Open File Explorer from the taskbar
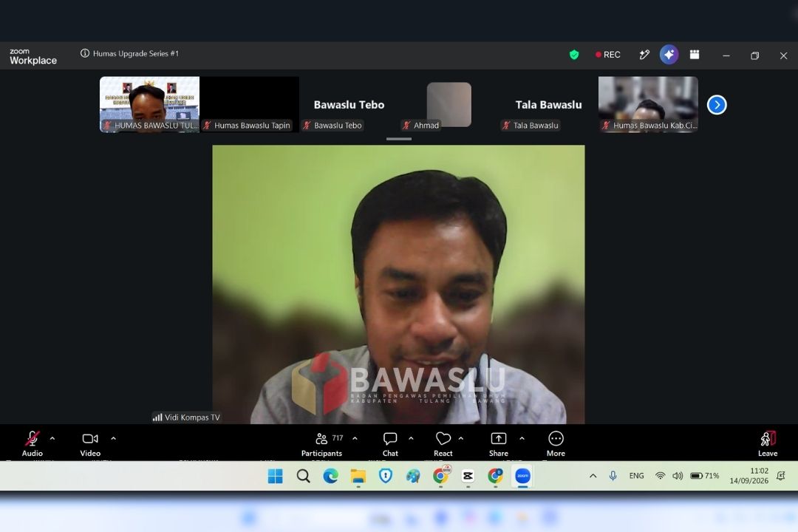Screen dimensions: 798x532 click(358, 476)
